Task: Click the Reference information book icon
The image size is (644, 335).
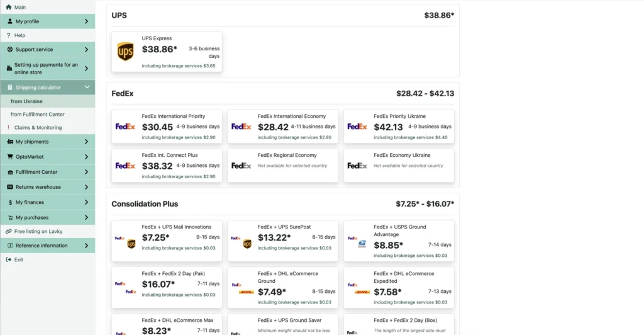Action: 10,246
